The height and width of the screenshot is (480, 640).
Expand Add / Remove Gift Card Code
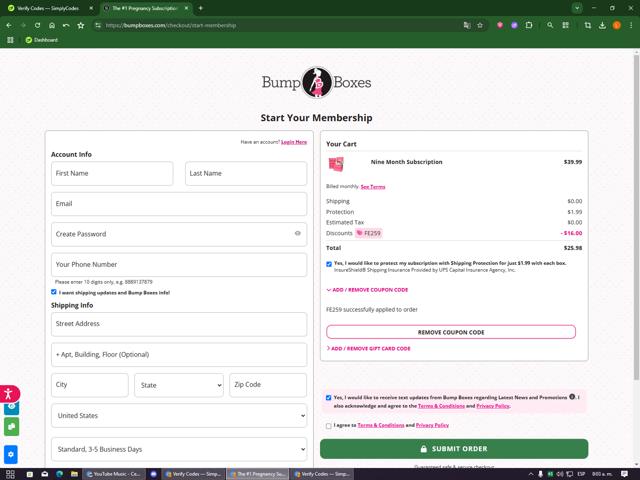click(369, 349)
